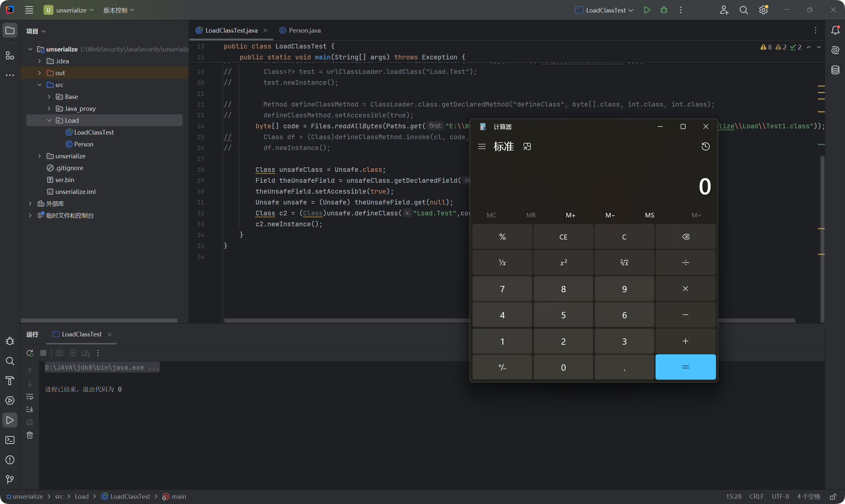Open the Run tool window play icon in sidebar

coord(10,420)
